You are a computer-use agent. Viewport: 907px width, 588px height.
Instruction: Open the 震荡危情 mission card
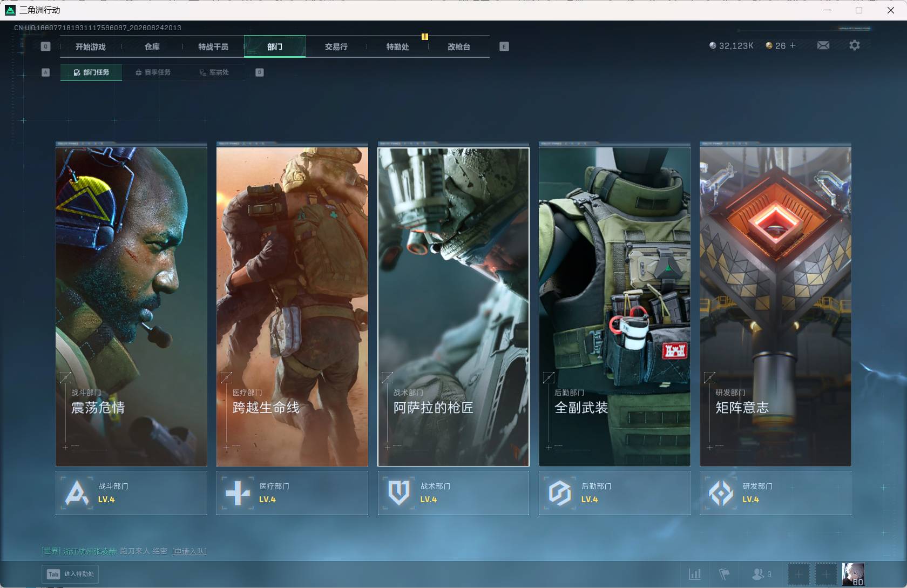(x=131, y=306)
